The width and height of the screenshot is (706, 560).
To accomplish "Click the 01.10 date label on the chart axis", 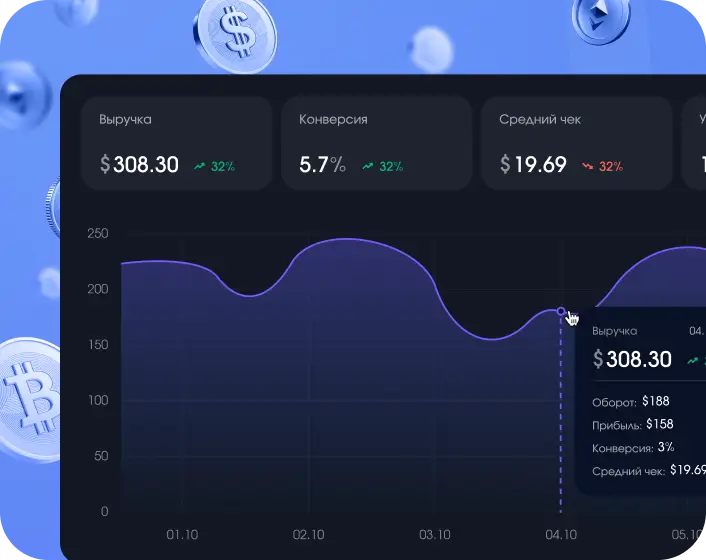I will [182, 535].
